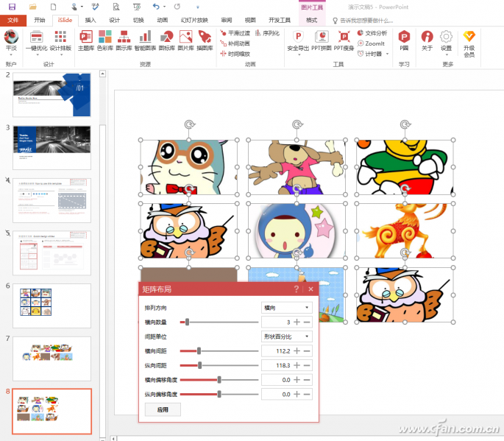Select slide 7 thumbnail

[x=52, y=359]
